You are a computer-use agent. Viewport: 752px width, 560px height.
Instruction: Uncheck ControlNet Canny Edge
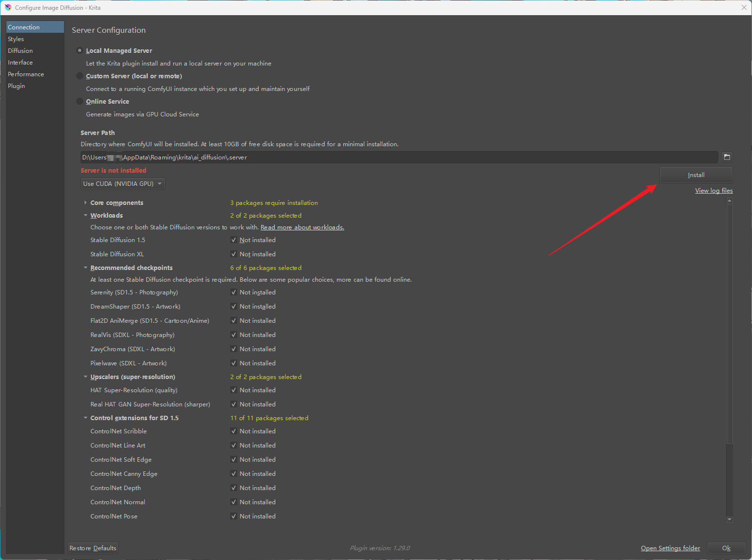pos(234,474)
